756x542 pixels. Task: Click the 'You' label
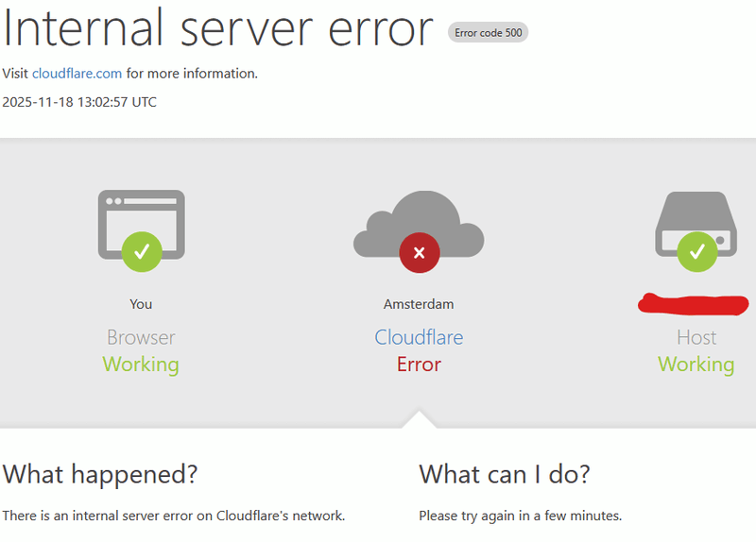pos(141,304)
